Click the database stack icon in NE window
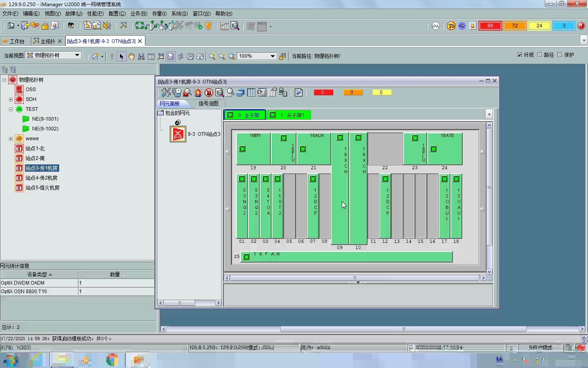The image size is (588, 368). pyautogui.click(x=241, y=92)
